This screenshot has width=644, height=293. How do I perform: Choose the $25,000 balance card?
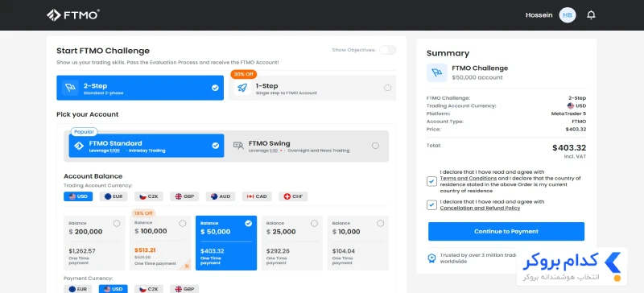[x=292, y=243]
